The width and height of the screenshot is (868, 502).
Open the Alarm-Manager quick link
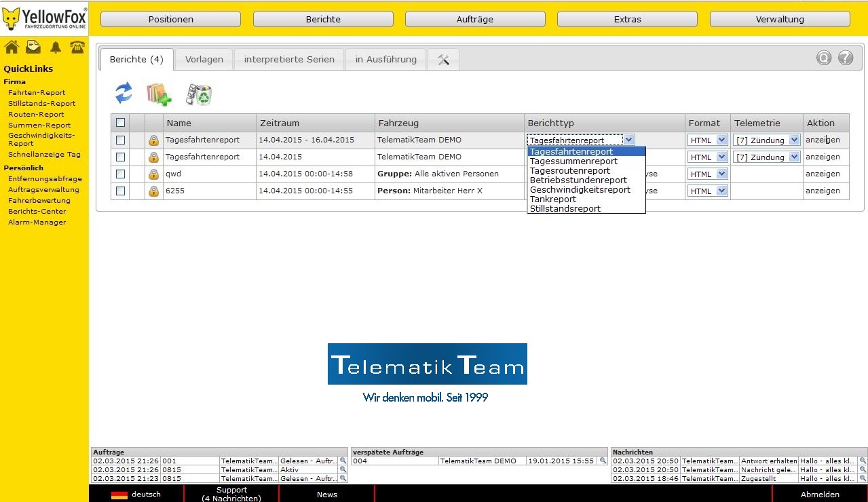(x=37, y=223)
